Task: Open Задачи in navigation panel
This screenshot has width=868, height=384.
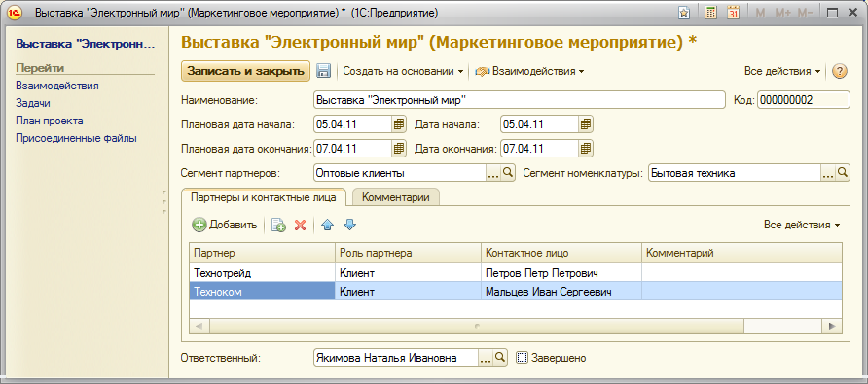Action: pos(33,103)
